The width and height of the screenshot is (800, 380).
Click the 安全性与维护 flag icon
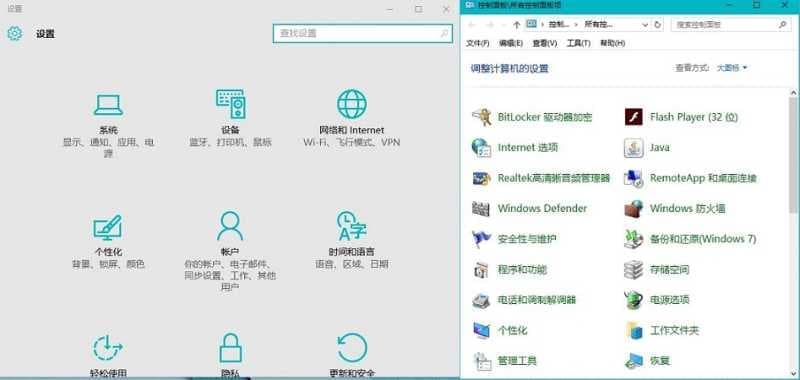[481, 239]
